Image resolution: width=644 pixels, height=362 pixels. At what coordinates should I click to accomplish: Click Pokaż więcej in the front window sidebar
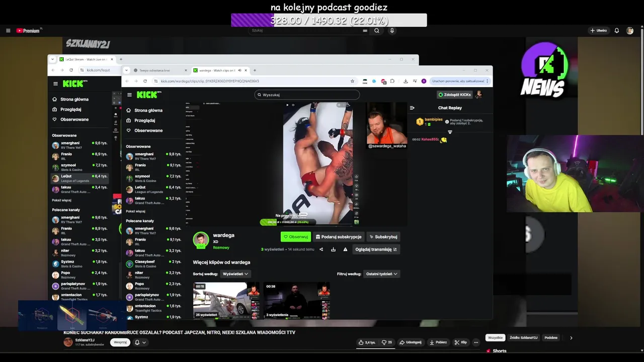point(135,211)
